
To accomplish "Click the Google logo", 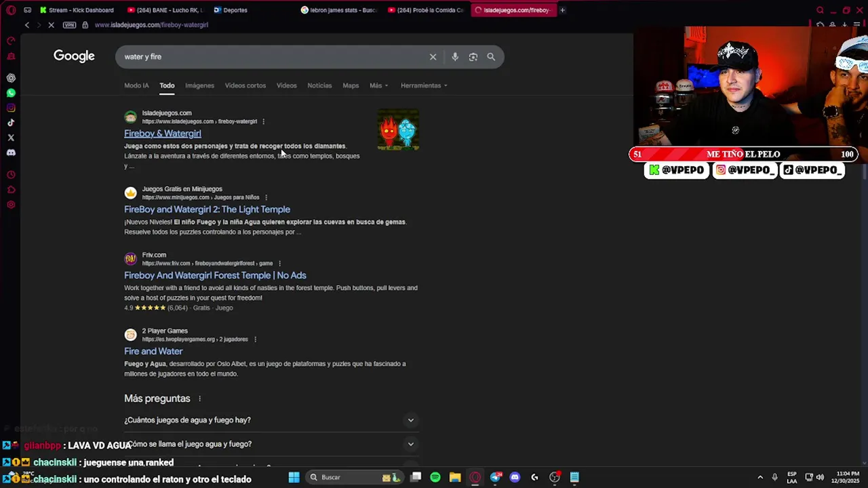I will tap(74, 56).
